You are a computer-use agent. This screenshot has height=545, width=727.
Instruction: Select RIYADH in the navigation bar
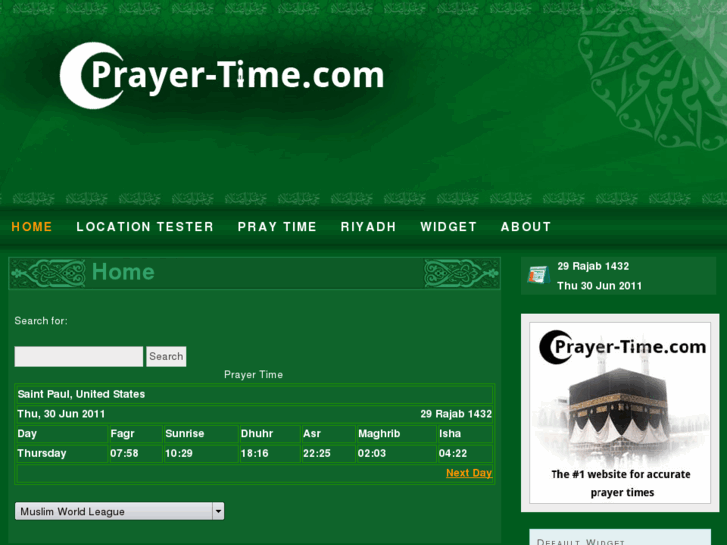tap(369, 227)
